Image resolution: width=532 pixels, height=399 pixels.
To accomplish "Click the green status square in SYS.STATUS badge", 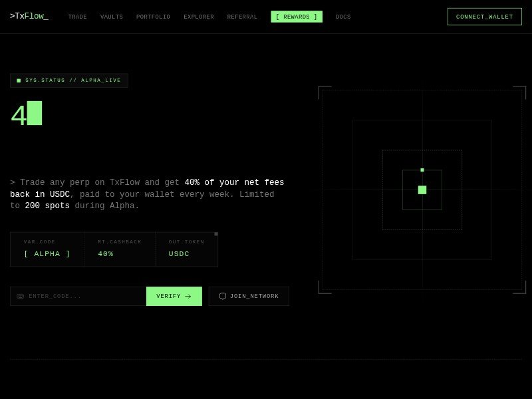I will 19,80.
